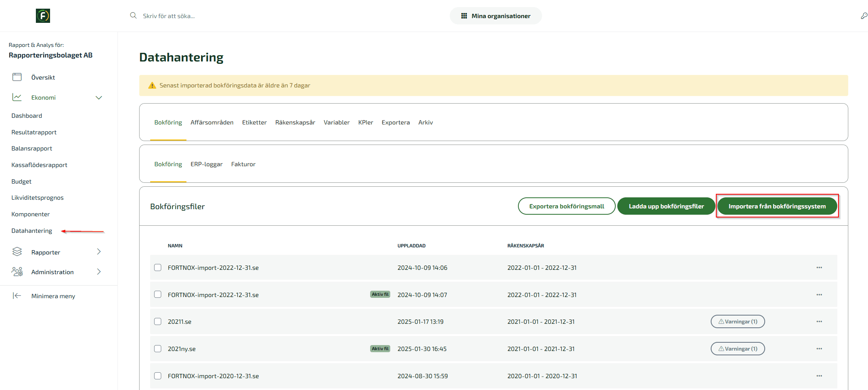Screen dimensions: 868x390
Task: Open Balansrapport in sidebar
Action: 32,149
